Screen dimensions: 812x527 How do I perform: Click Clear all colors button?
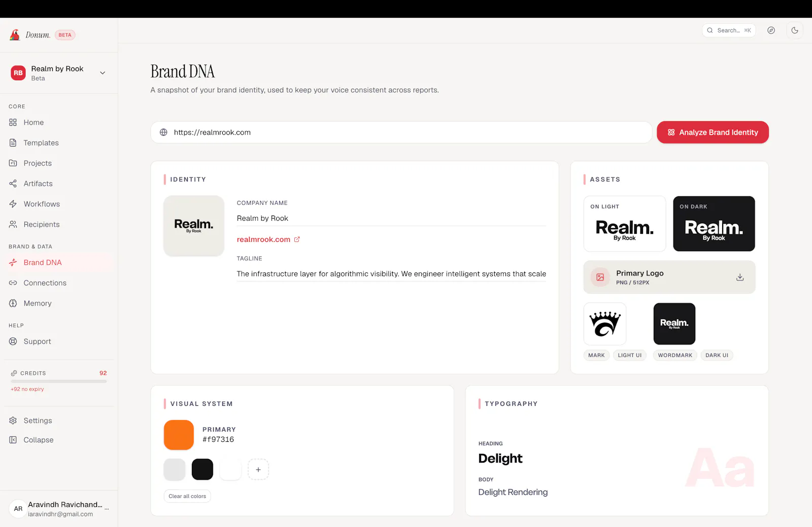pyautogui.click(x=187, y=496)
